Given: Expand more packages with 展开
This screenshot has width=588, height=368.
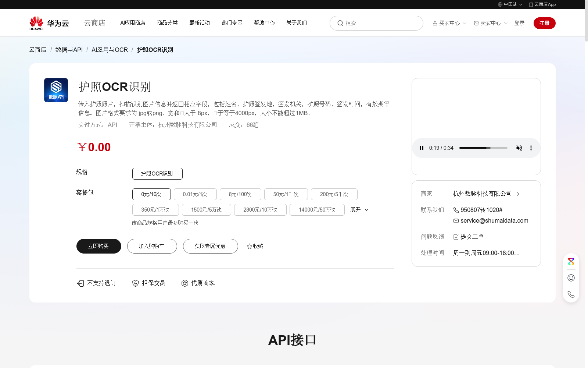Looking at the screenshot, I should click(359, 210).
